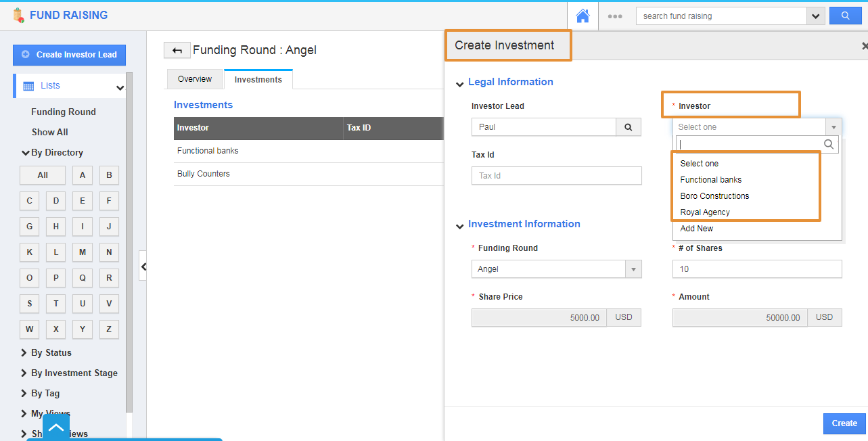This screenshot has height=441, width=868.
Task: Click the Show All link
Action: [x=49, y=132]
